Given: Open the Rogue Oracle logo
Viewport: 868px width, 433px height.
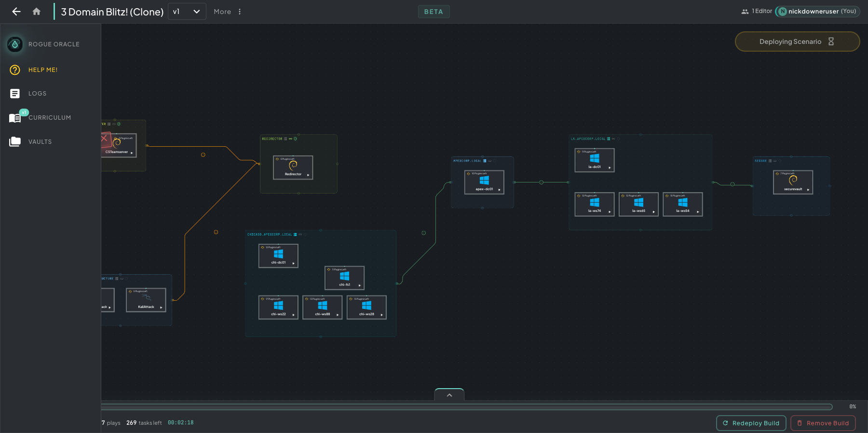Looking at the screenshot, I should pos(15,44).
